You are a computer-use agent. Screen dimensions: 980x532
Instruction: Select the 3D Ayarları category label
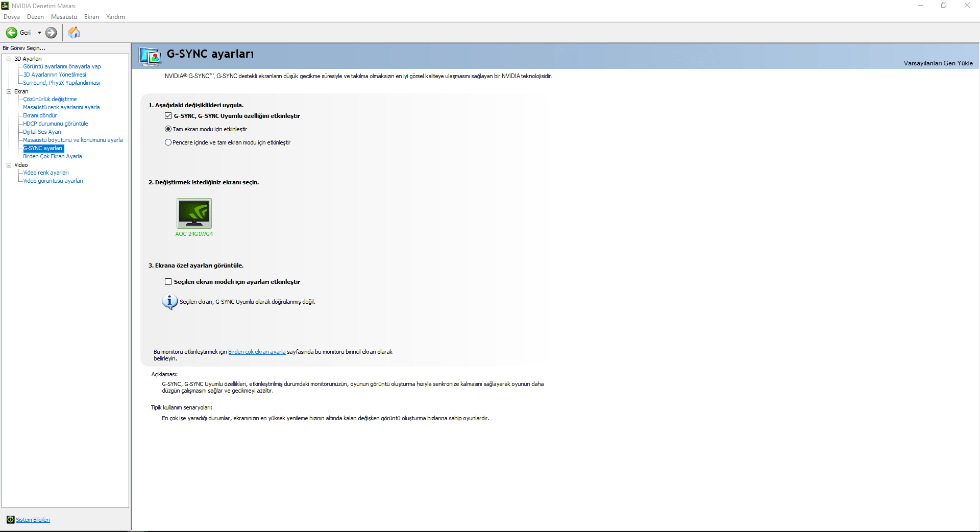click(x=28, y=59)
